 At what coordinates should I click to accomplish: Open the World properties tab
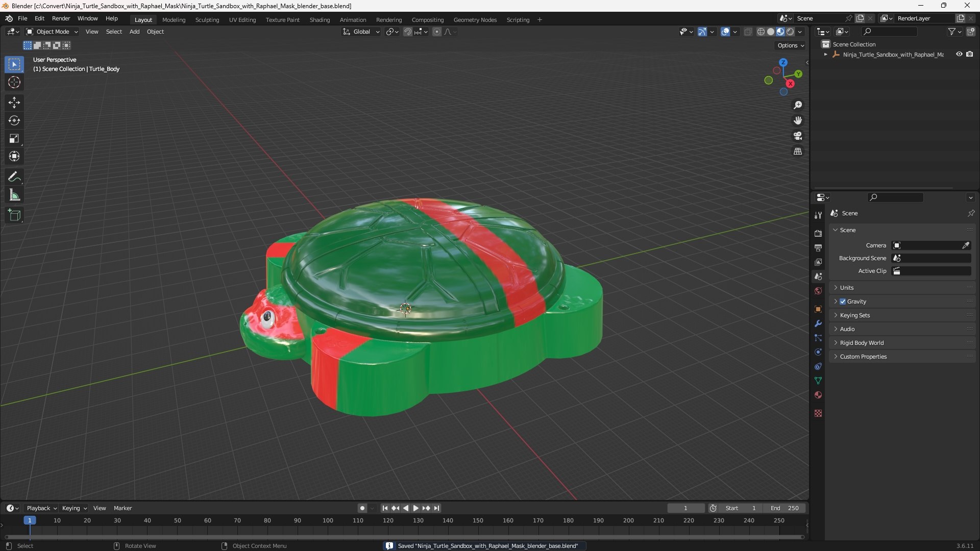point(818,291)
